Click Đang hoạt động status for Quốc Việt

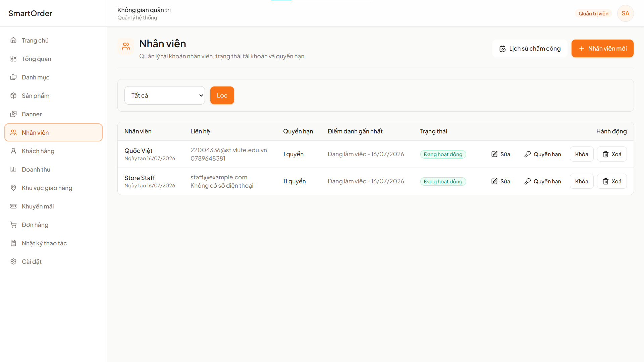443,154
